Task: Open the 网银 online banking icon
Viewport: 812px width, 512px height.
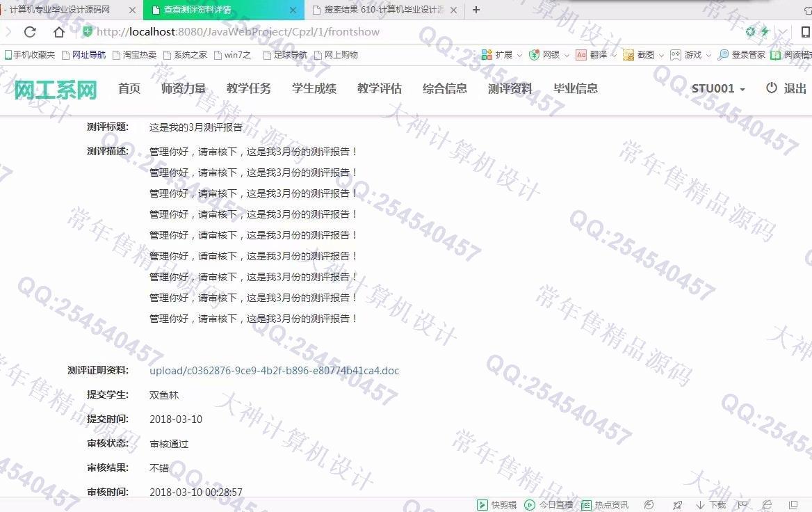Action: [534, 54]
